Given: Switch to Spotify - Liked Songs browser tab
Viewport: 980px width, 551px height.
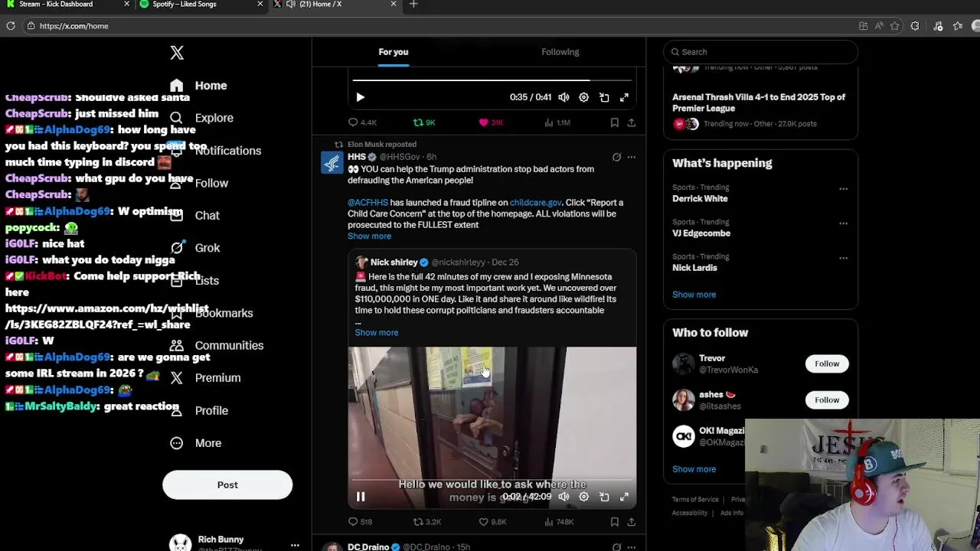Looking at the screenshot, I should click(x=199, y=5).
